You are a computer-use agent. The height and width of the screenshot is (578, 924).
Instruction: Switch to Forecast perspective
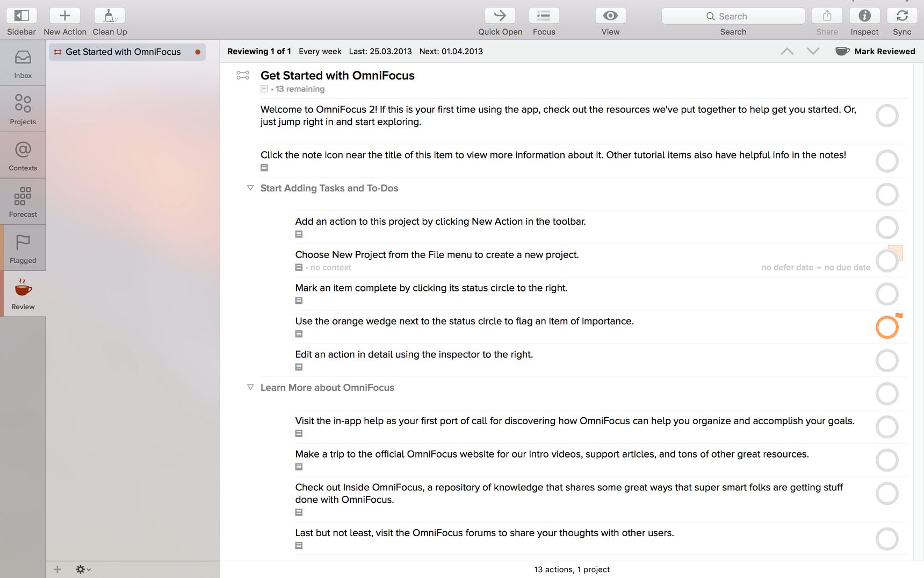tap(23, 202)
